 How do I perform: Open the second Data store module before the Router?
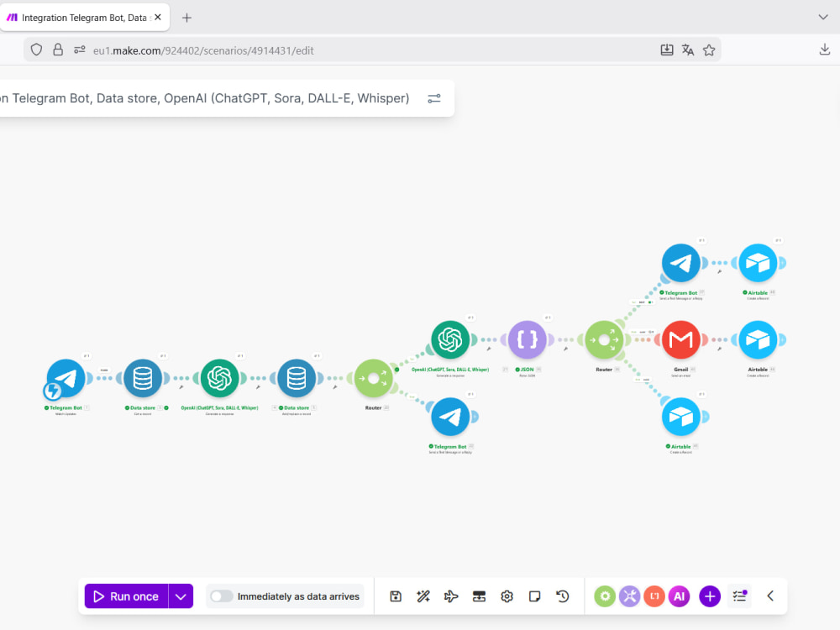pos(297,378)
